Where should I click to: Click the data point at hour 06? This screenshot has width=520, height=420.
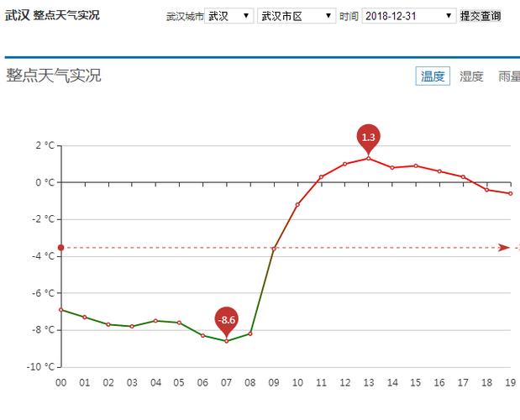[x=203, y=336]
